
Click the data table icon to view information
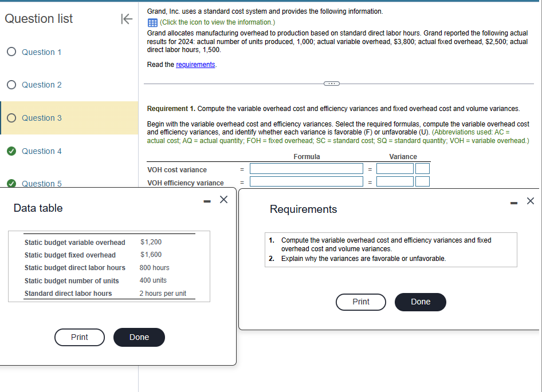[150, 21]
